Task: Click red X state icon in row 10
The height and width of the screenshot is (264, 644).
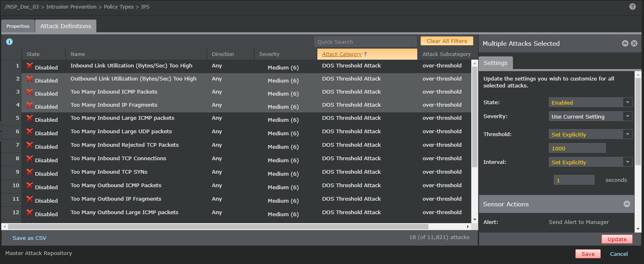Action: (30, 186)
